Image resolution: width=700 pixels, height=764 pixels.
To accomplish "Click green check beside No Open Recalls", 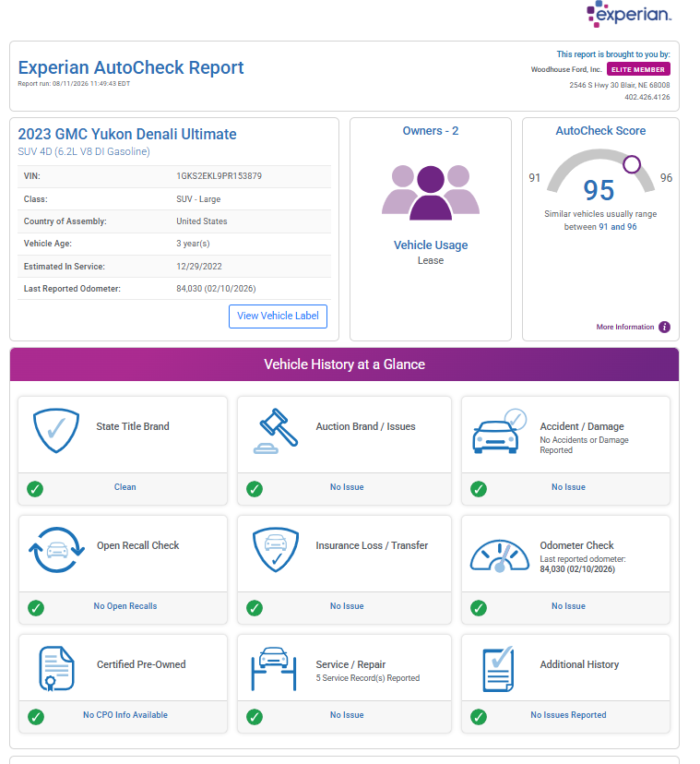I will [x=36, y=607].
